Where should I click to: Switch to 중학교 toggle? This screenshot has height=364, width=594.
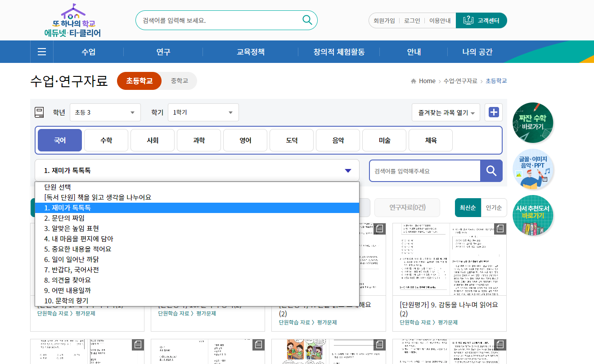click(179, 81)
